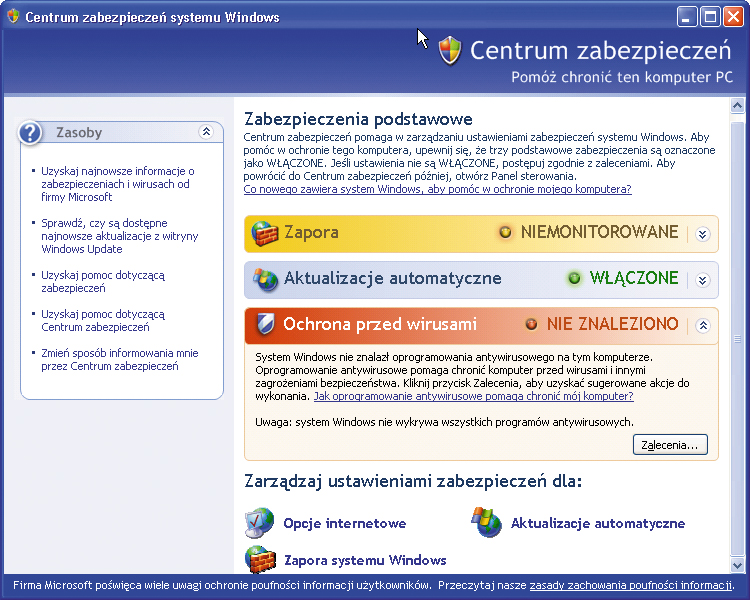Select 'Zmień sposób informowania mnie' link
Screen dimensions: 750x600
[119, 360]
